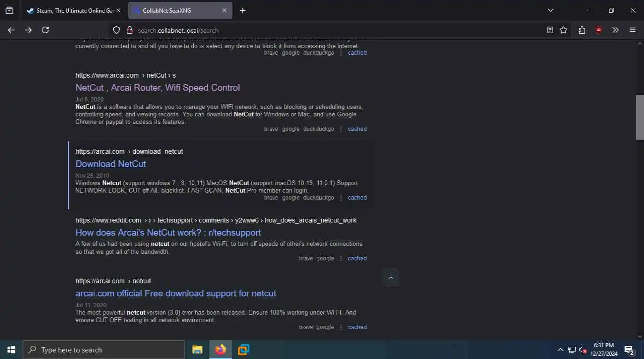Open the VirtualBox-style taskbar app icon
The image size is (644, 359).
point(243,350)
